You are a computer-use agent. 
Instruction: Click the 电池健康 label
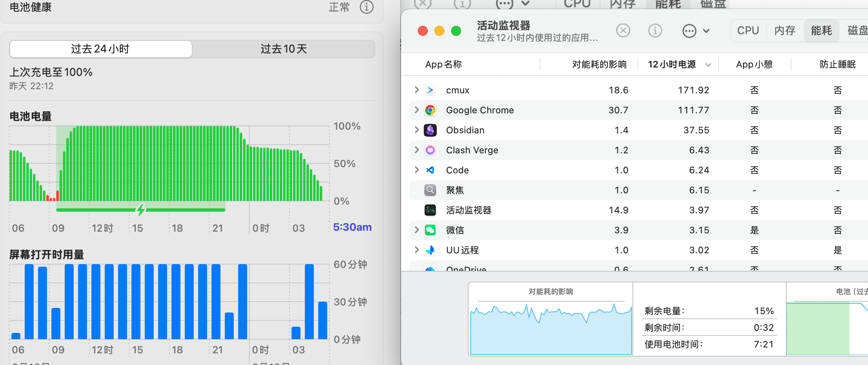coord(30,7)
